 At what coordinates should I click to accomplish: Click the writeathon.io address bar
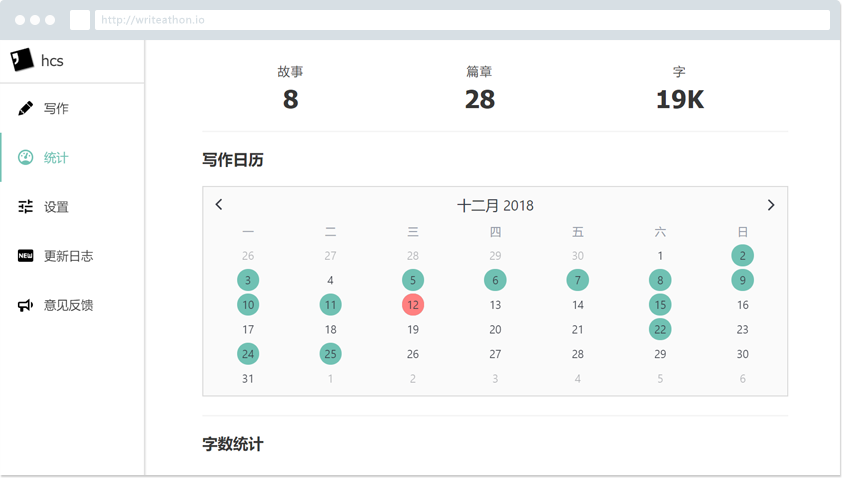460,20
